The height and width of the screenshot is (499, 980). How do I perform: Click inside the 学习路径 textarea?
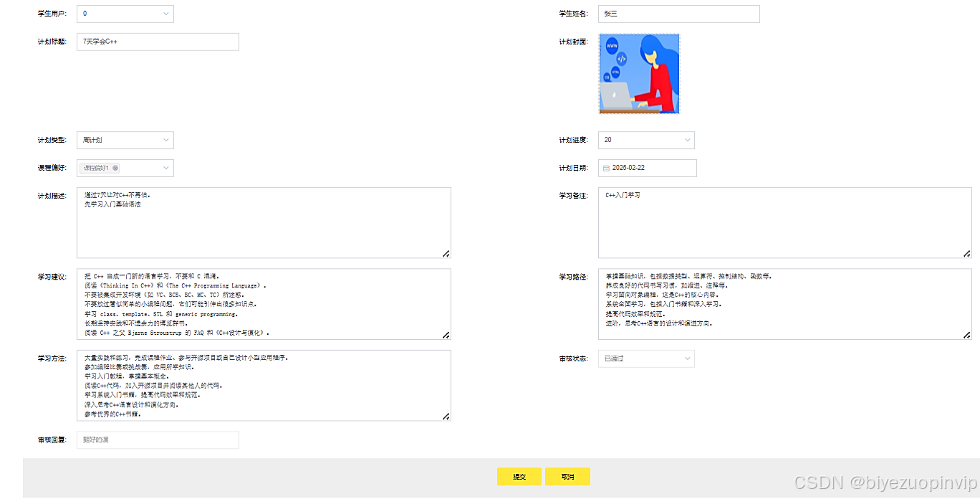click(x=784, y=304)
